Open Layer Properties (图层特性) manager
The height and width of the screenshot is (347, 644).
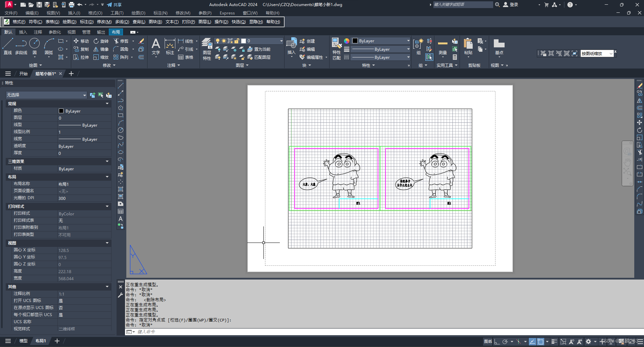coord(207,49)
